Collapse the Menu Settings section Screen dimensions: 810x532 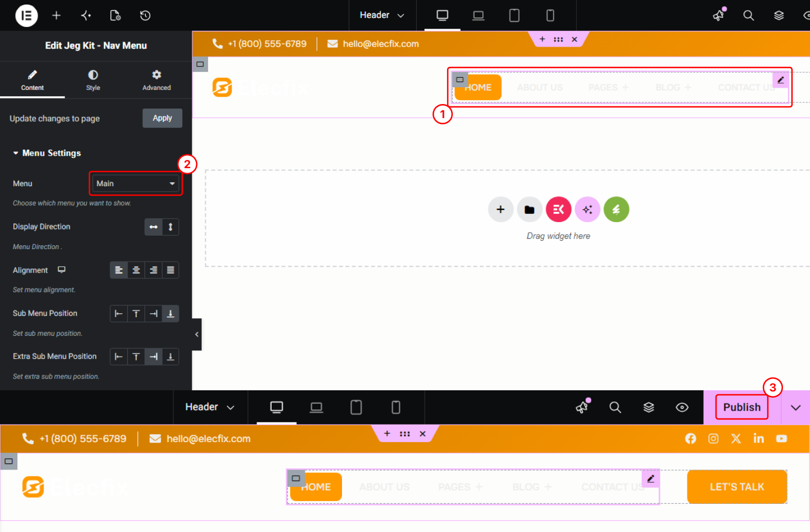click(47, 153)
